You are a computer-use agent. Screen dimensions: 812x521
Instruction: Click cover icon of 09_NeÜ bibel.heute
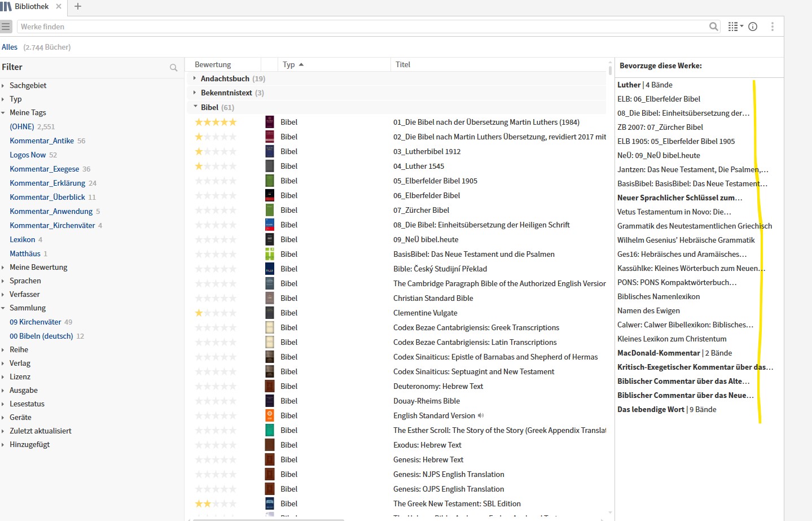tap(270, 240)
